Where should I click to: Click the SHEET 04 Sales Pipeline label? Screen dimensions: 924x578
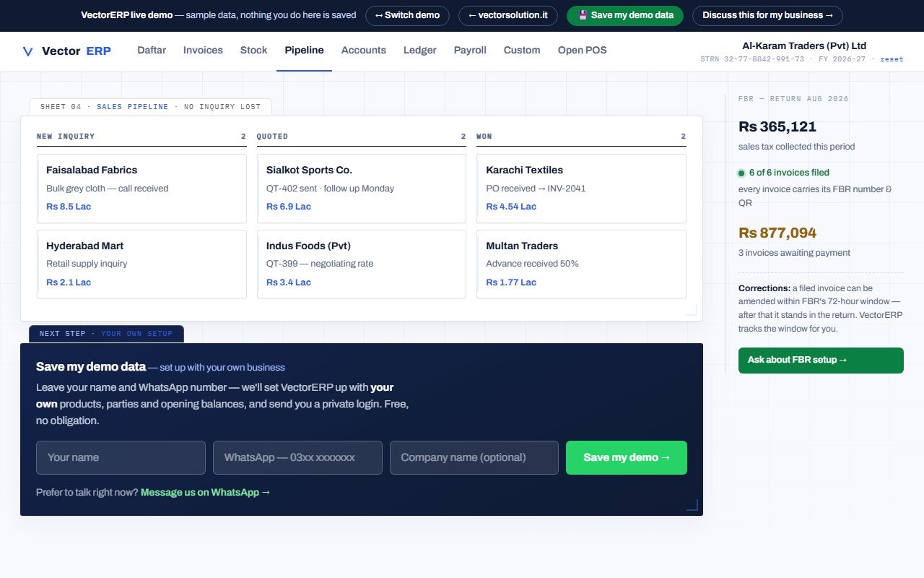150,107
